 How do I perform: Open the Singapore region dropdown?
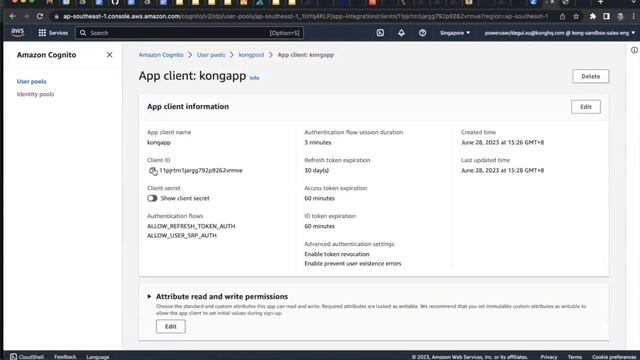coord(455,33)
